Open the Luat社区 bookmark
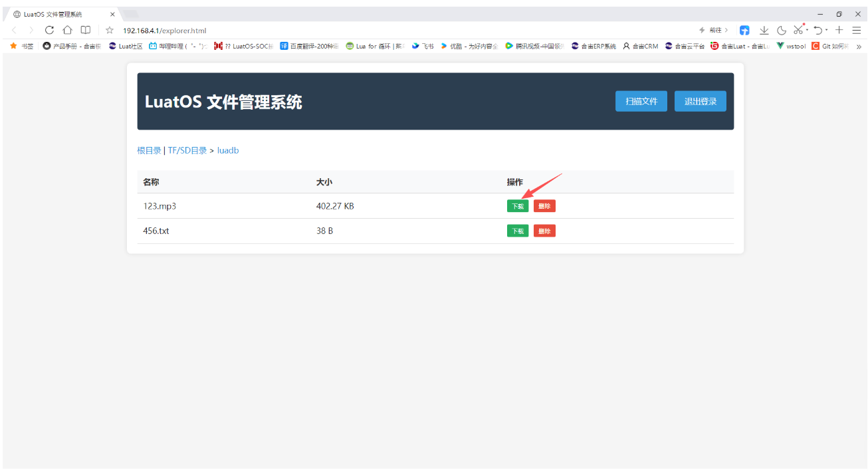Viewport: 868px width, 472px height. (x=126, y=47)
